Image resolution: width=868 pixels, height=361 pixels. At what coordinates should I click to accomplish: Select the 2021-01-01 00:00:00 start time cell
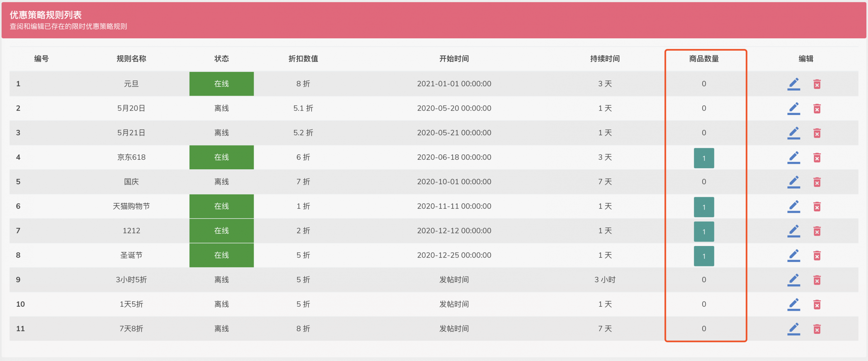pyautogui.click(x=454, y=84)
